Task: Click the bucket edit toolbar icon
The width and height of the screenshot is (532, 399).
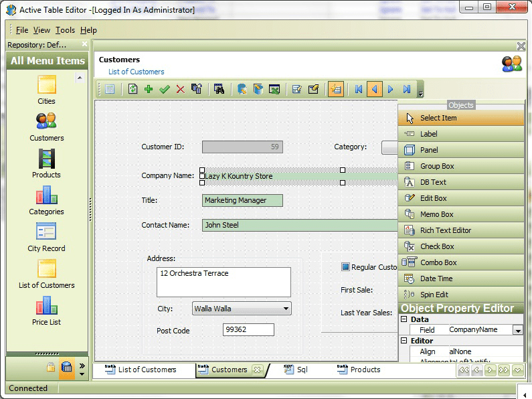Action: [258, 89]
